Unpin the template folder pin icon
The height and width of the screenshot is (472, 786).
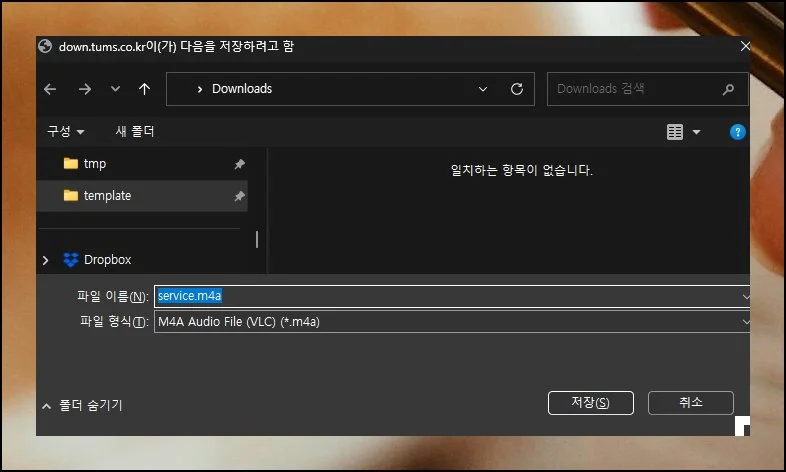[x=239, y=197]
